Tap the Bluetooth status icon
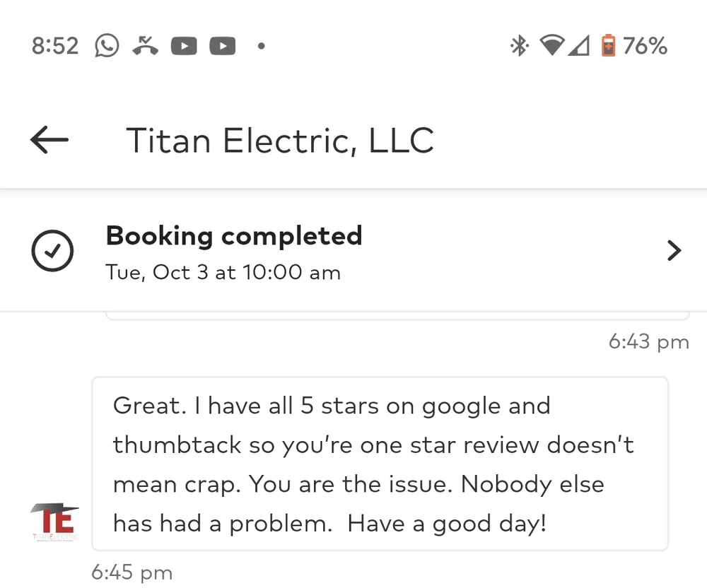Screen dimensions: 707x588 (x=518, y=45)
